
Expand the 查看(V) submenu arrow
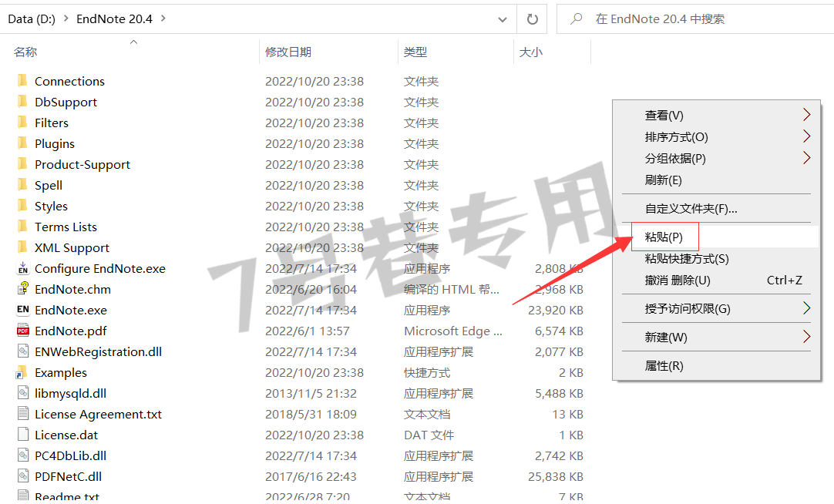pos(806,115)
